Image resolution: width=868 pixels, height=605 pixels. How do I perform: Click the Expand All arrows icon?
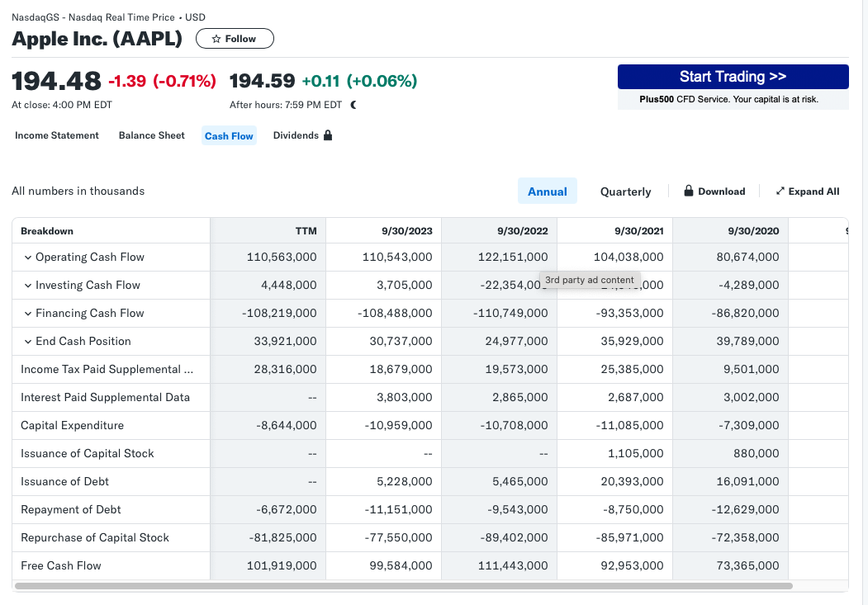780,191
